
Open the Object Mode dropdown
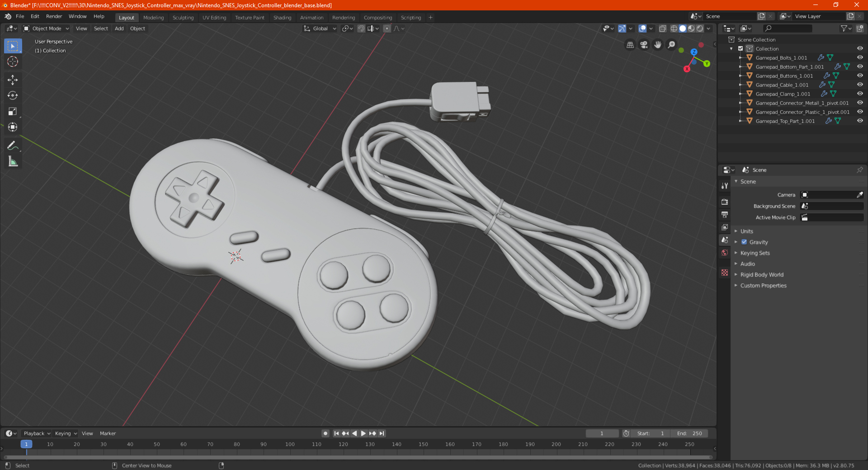46,28
